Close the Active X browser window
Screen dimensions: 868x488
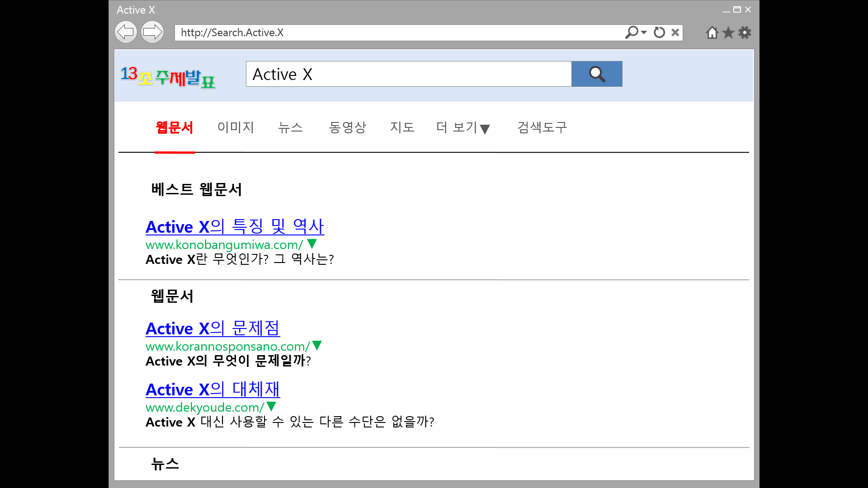click(748, 9)
